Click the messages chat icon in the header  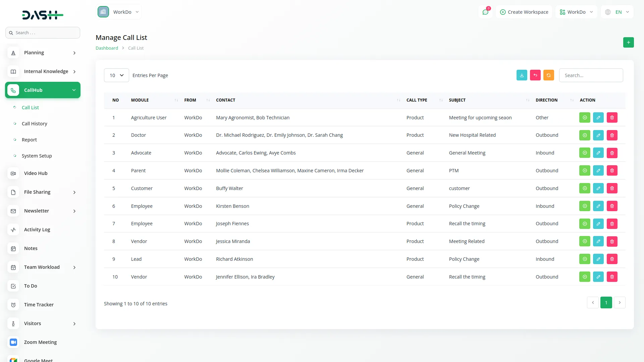pos(485,12)
